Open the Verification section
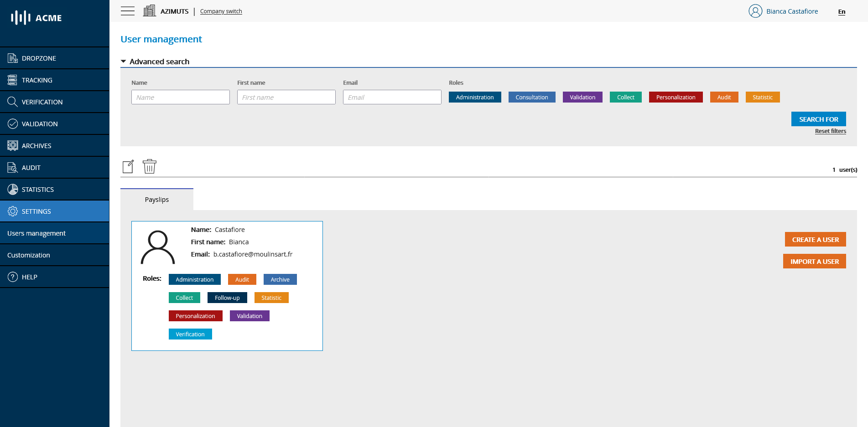This screenshot has height=427, width=868. [12, 102]
